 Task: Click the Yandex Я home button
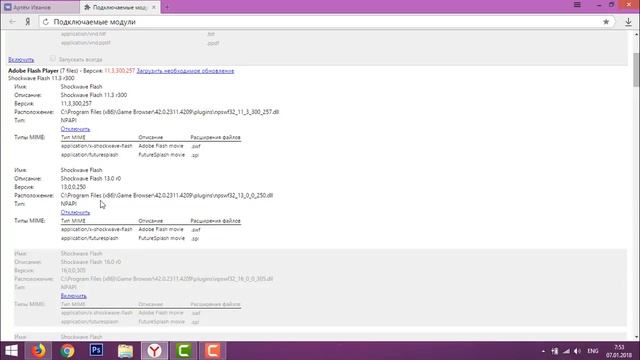click(x=28, y=22)
